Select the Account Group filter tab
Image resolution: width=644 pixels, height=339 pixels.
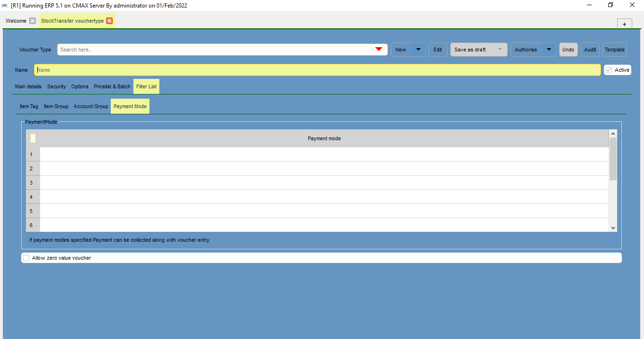pos(91,106)
